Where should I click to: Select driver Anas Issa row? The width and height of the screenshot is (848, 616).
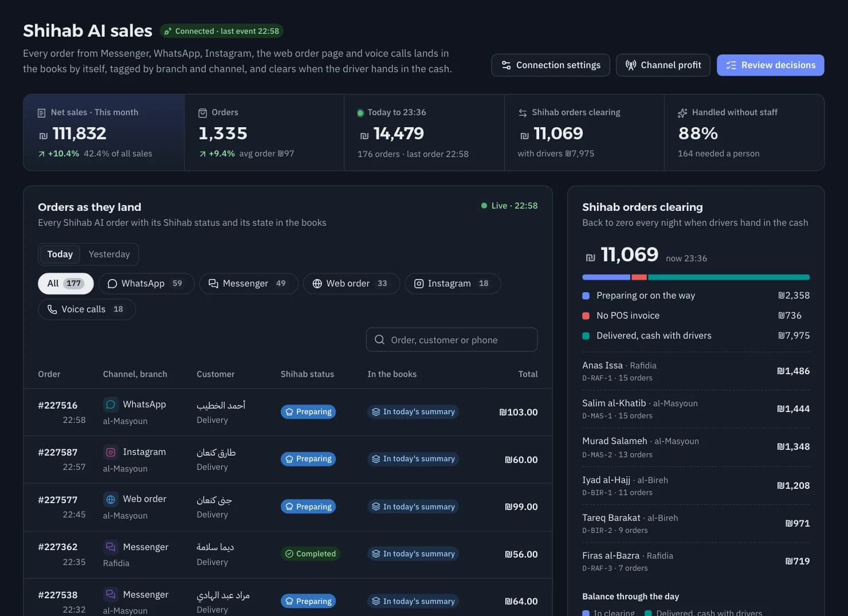click(x=696, y=371)
